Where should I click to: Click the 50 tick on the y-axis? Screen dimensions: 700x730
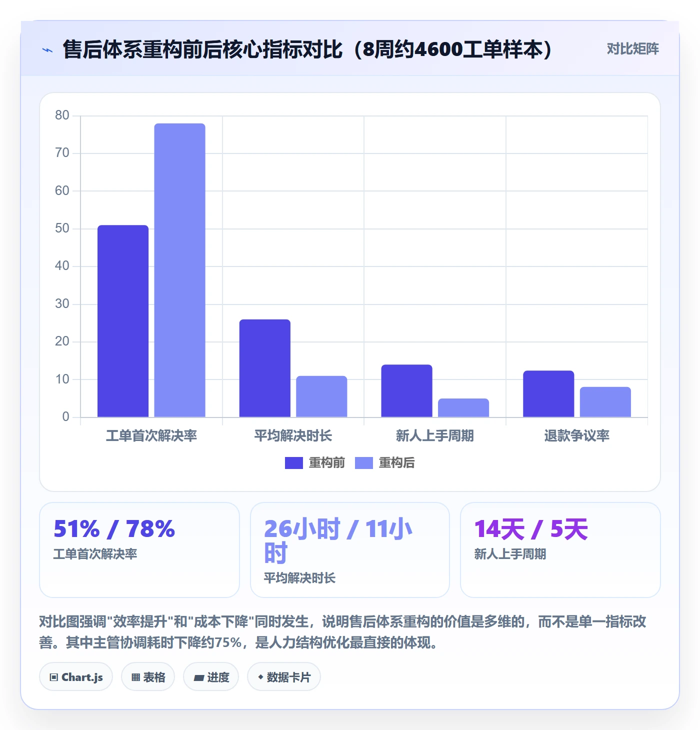coord(62,228)
